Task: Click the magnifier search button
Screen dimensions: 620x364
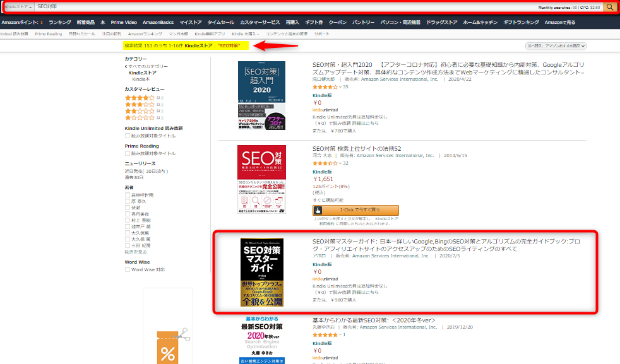Action: [610, 7]
